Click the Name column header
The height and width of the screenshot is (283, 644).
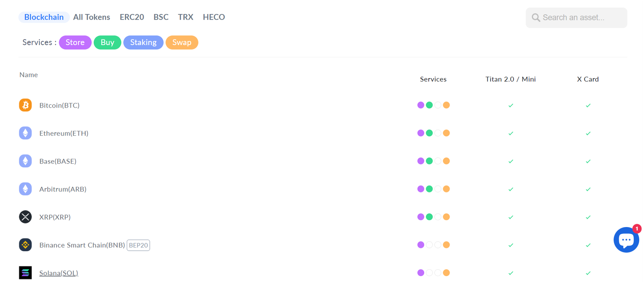(x=29, y=75)
